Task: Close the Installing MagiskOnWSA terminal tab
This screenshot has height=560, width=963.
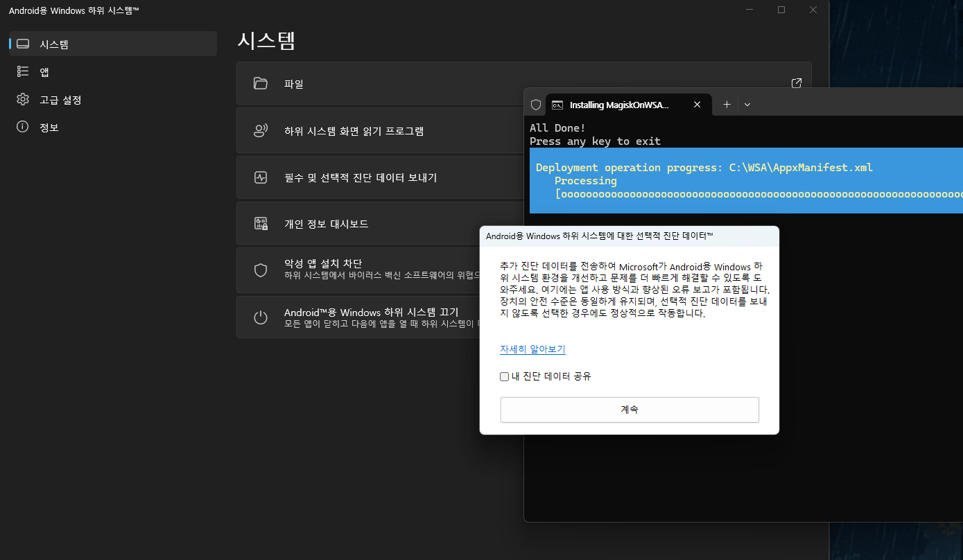Action: coord(697,105)
